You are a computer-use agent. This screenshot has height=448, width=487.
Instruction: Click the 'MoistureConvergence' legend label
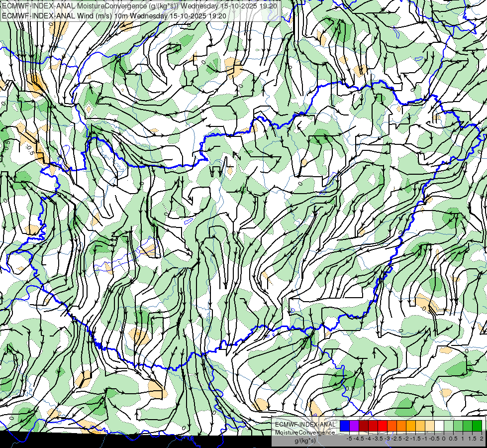305,433
